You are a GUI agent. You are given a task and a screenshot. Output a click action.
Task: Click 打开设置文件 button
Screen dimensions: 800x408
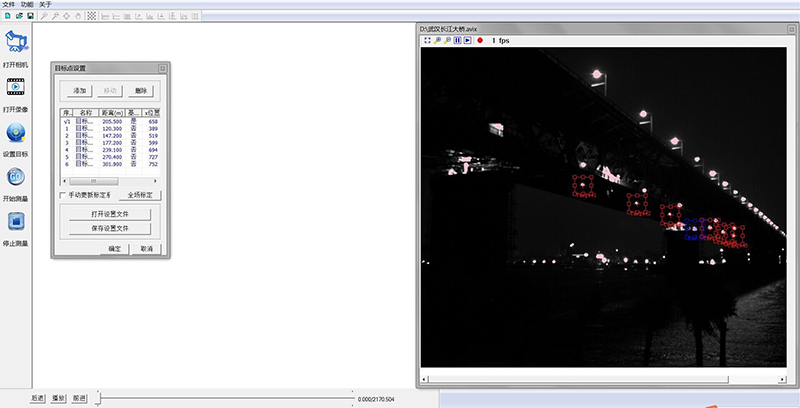coord(110,214)
